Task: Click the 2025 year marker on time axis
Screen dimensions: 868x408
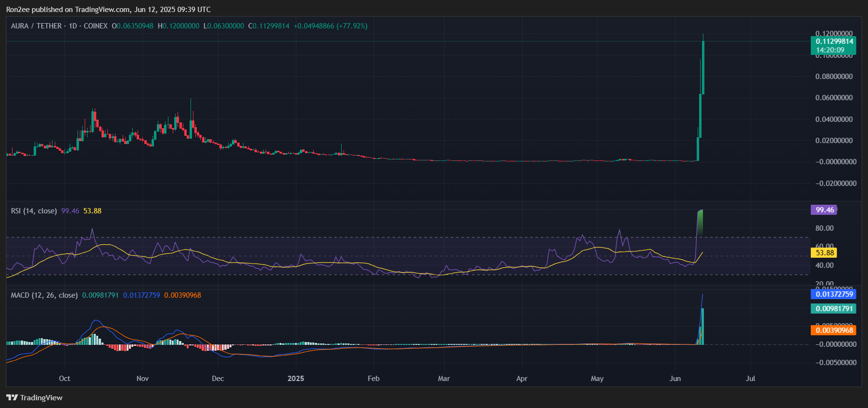Action: click(x=295, y=379)
